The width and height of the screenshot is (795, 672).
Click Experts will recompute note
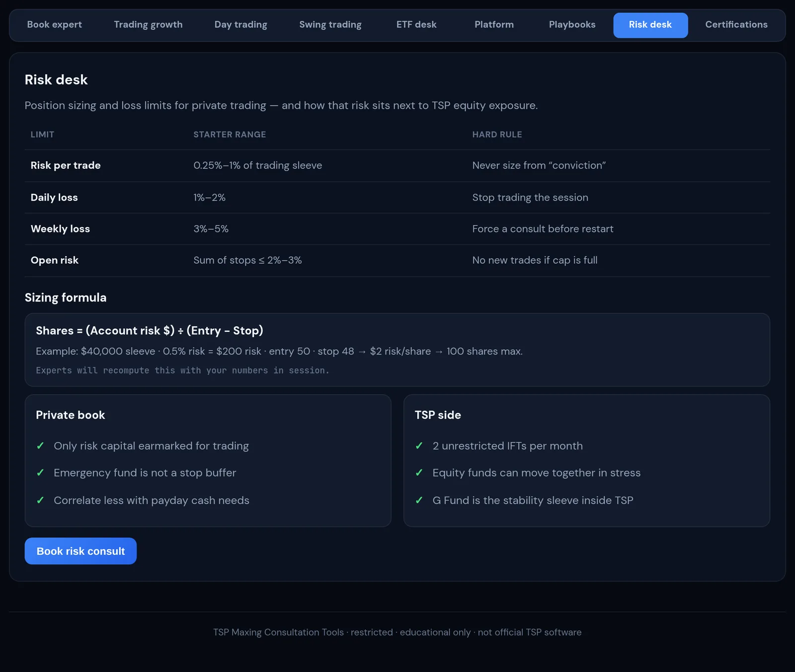click(182, 371)
